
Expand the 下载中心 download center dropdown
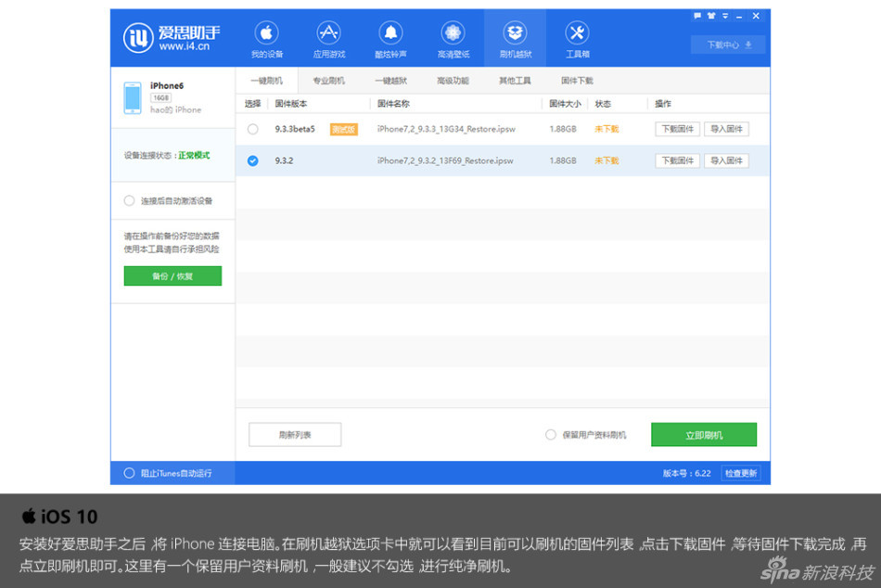click(727, 44)
